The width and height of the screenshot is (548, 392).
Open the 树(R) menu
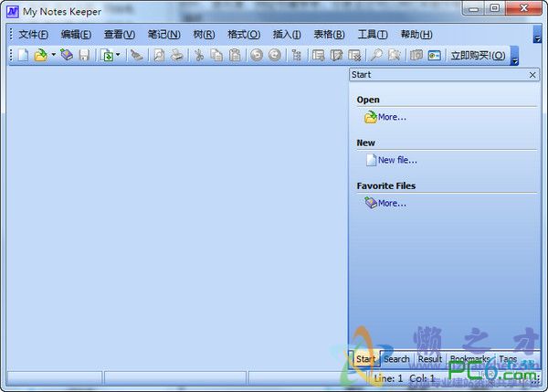204,35
